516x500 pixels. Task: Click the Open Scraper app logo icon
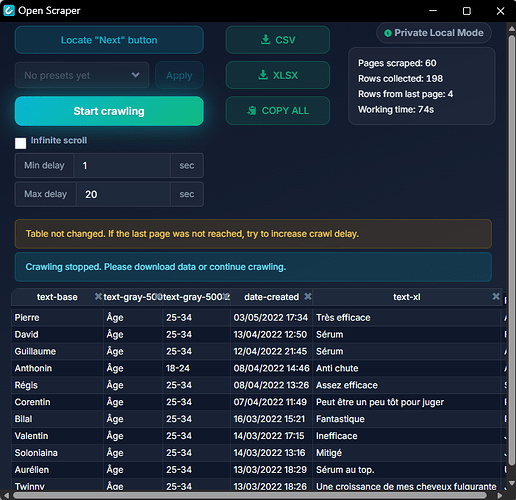tap(9, 10)
